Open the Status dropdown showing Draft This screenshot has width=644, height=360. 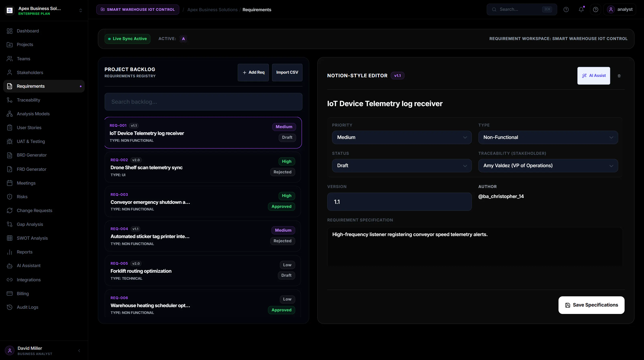tap(402, 166)
